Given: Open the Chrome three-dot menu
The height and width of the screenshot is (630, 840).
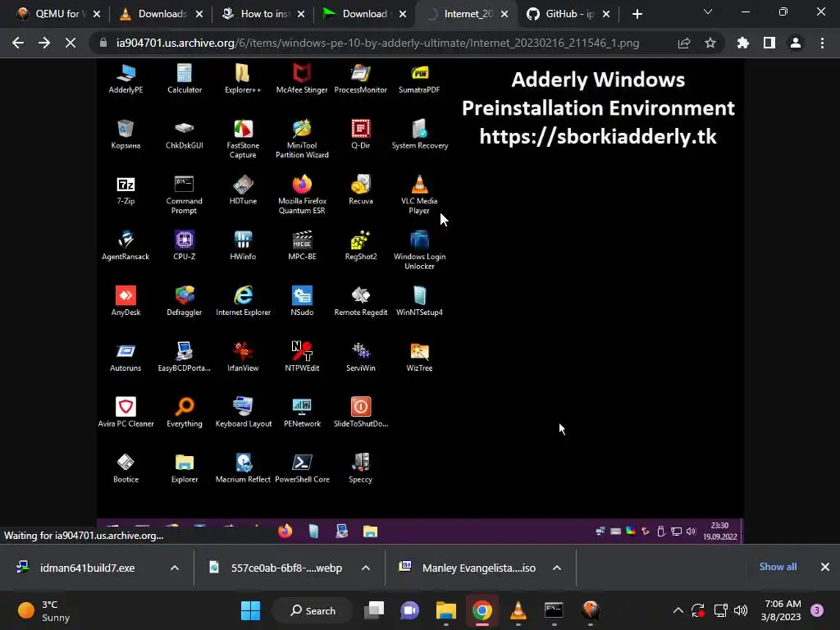Looking at the screenshot, I should 822,43.
